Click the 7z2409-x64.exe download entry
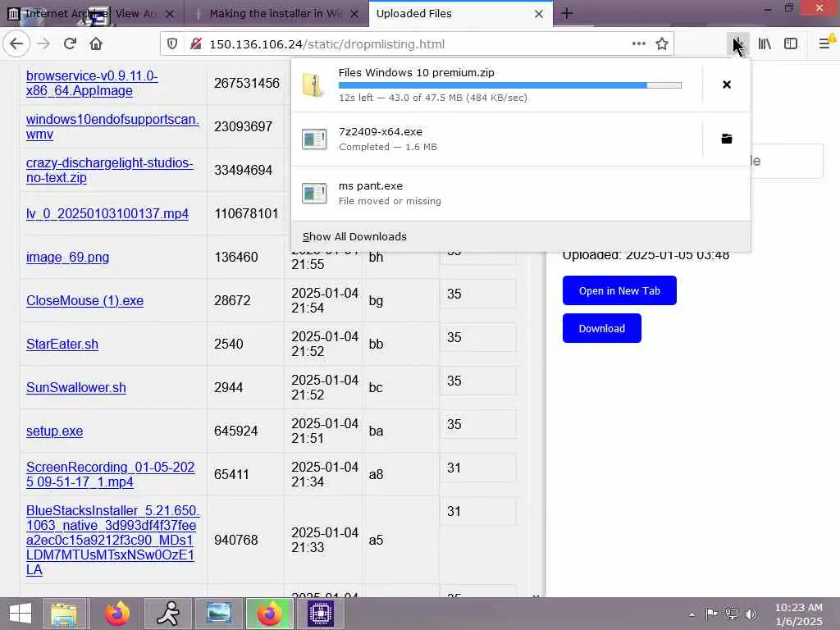Image resolution: width=840 pixels, height=630 pixels. (496, 139)
